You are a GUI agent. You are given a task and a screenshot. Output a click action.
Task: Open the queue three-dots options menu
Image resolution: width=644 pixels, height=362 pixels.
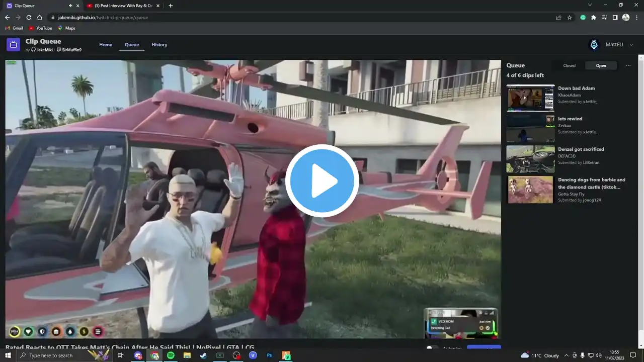click(628, 65)
